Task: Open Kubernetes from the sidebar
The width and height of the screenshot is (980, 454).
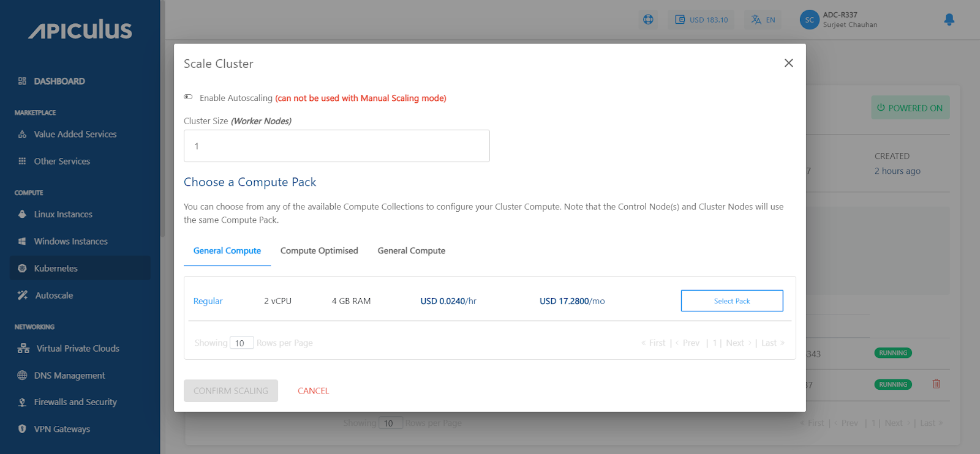Action: (56, 269)
